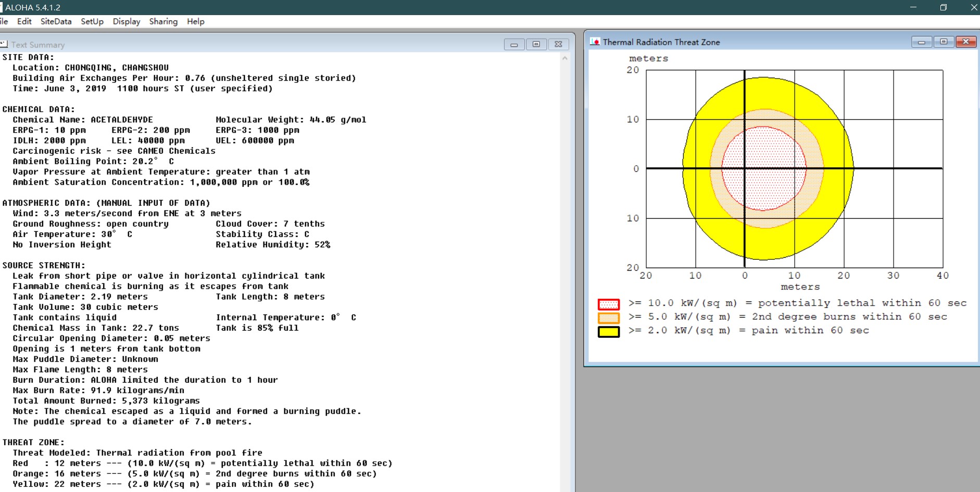Click the 'Relative Humidity: 52%' text
This screenshot has width=980, height=492.
pyautogui.click(x=273, y=245)
